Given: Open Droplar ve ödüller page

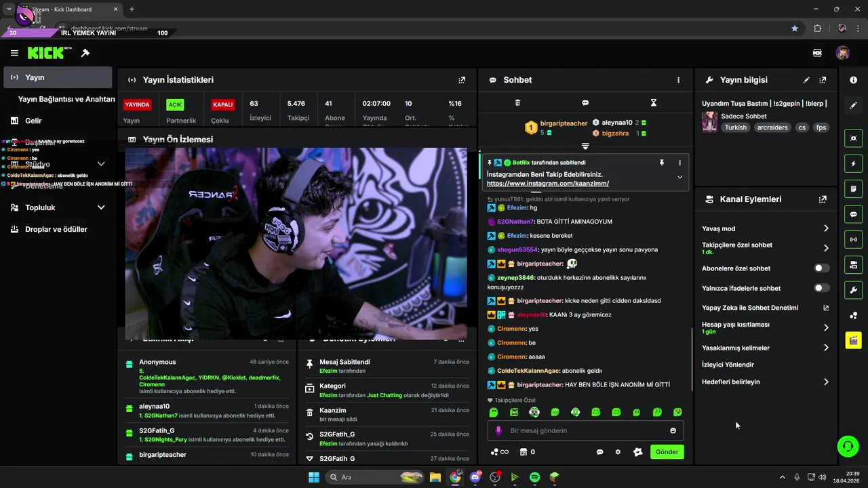Looking at the screenshot, I should click(58, 229).
